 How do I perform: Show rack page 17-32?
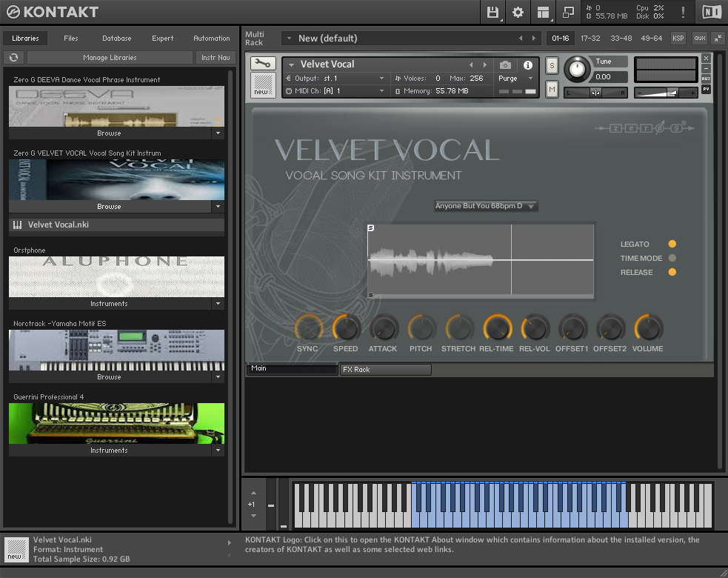point(590,38)
